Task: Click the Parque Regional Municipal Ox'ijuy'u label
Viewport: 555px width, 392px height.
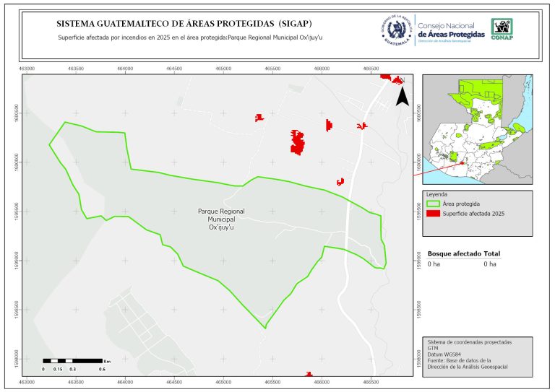Action: click(x=221, y=219)
